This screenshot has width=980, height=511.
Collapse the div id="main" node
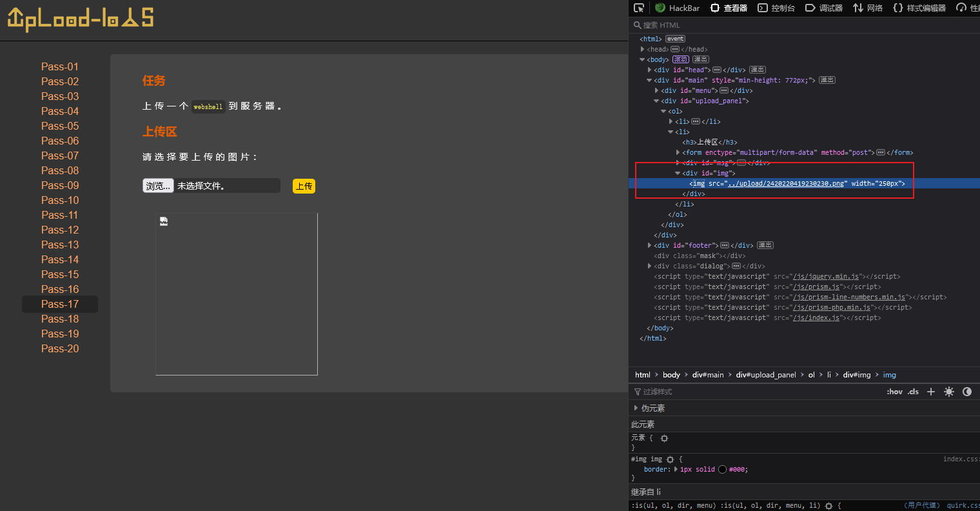(x=650, y=80)
